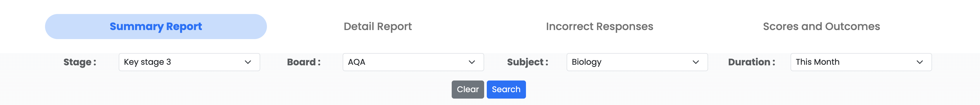Expand the Duration dropdown showing This Month
980x105 pixels.
coord(861,62)
